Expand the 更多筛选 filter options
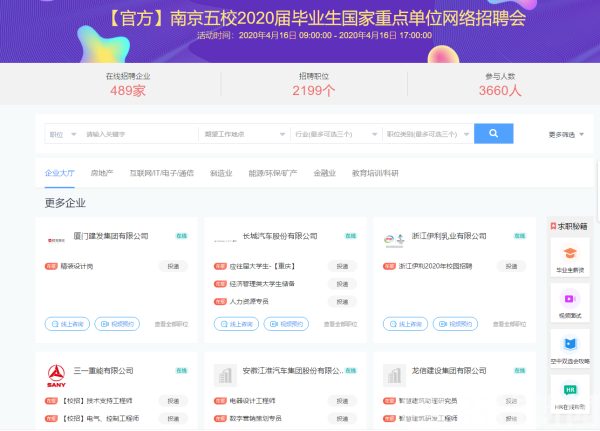This screenshot has height=431, width=600. click(566, 134)
